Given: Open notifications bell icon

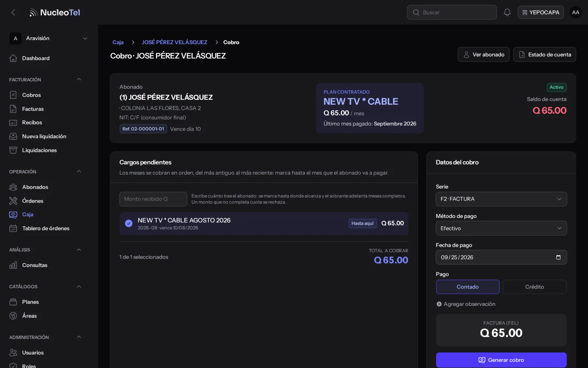Looking at the screenshot, I should (x=507, y=13).
